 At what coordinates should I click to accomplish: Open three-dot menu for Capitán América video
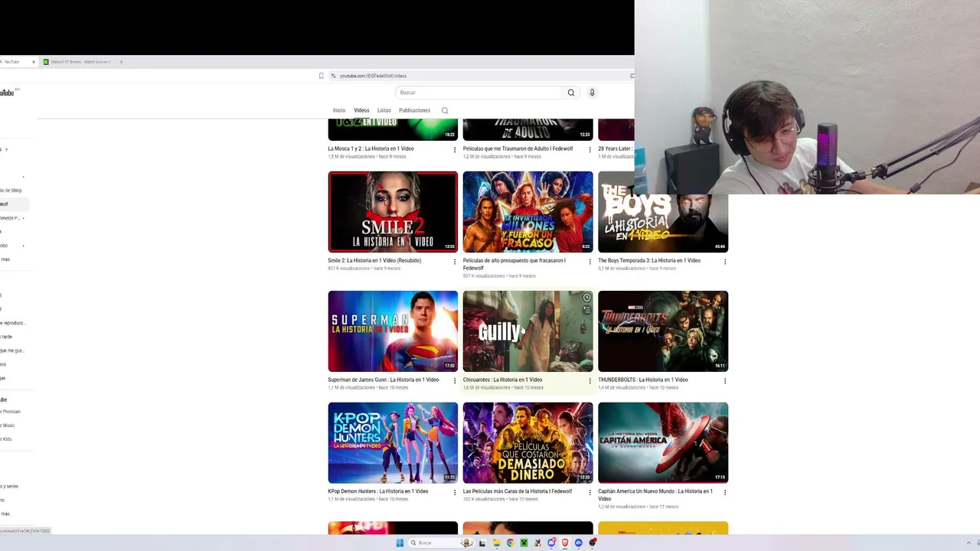pyautogui.click(x=725, y=493)
